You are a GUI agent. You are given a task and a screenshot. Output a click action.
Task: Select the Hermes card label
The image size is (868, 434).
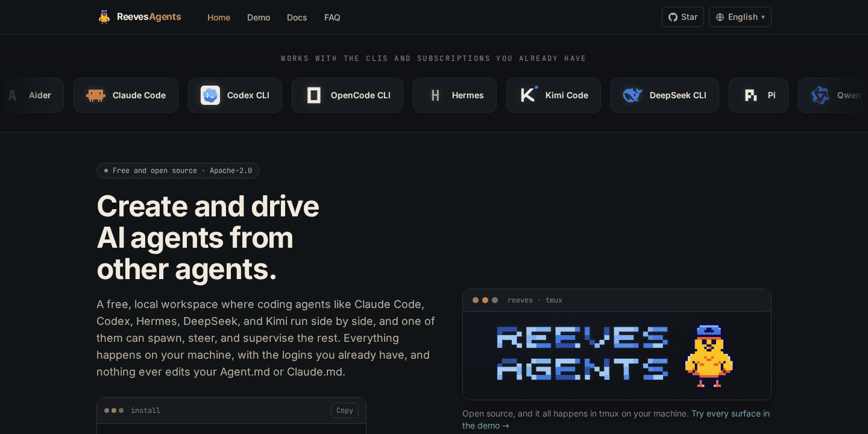tap(468, 95)
